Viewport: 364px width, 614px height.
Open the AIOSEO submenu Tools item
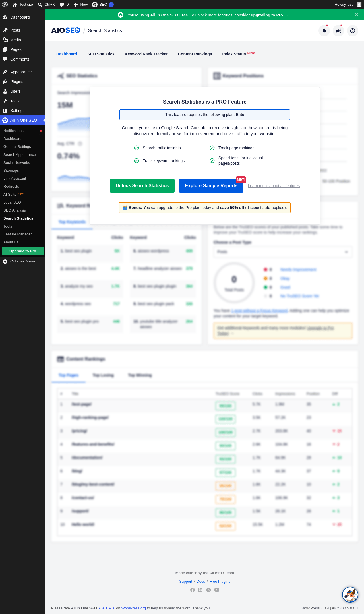[23, 226]
